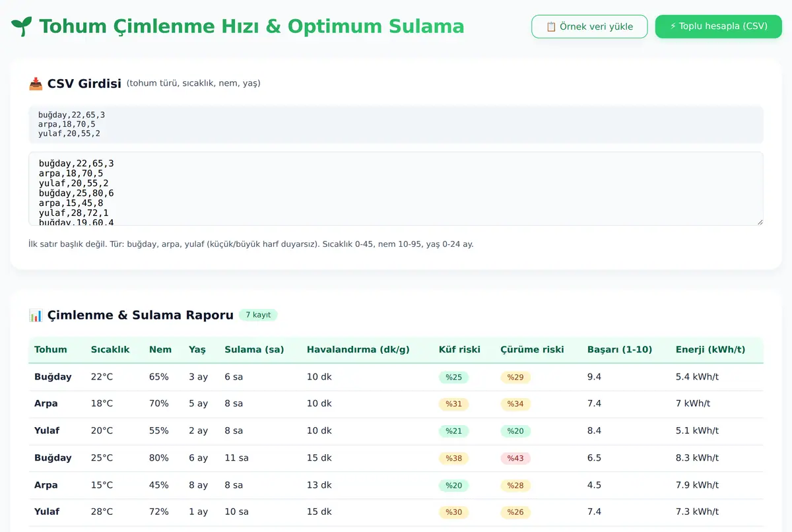Click inside the CSV textarea input
The height and width of the screenshot is (532, 792).
396,189
